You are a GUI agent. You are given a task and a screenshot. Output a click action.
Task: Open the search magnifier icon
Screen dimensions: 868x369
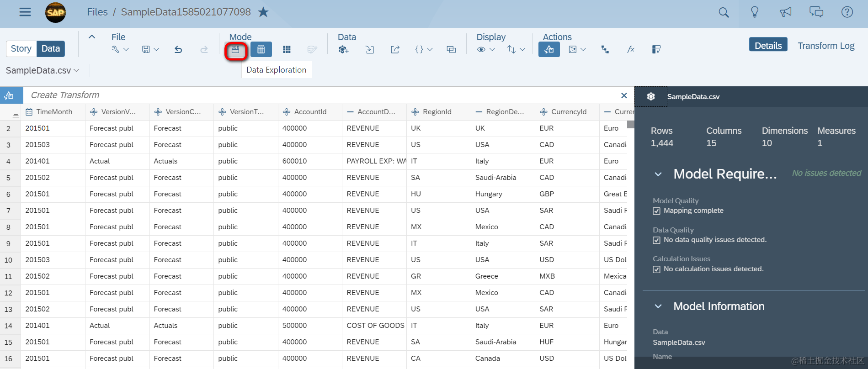coord(724,12)
